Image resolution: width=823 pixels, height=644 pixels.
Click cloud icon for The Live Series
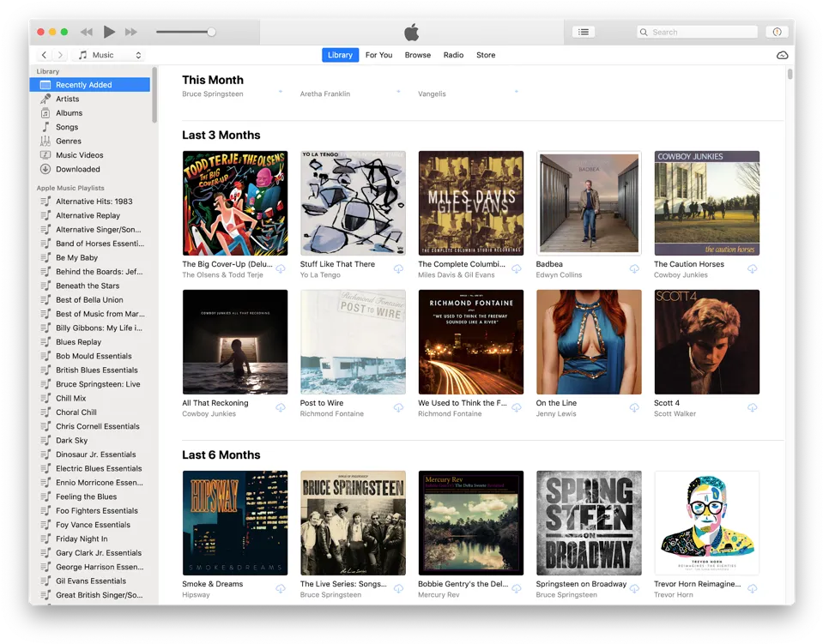tap(399, 589)
